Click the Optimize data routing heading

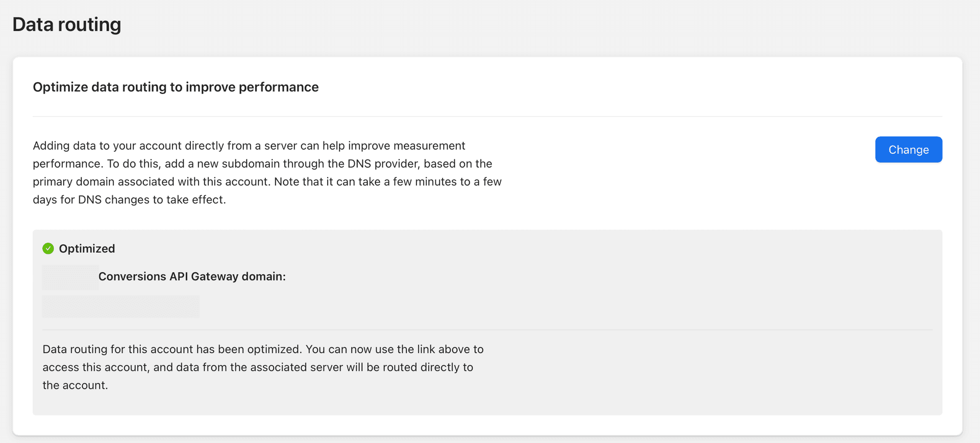click(x=176, y=87)
